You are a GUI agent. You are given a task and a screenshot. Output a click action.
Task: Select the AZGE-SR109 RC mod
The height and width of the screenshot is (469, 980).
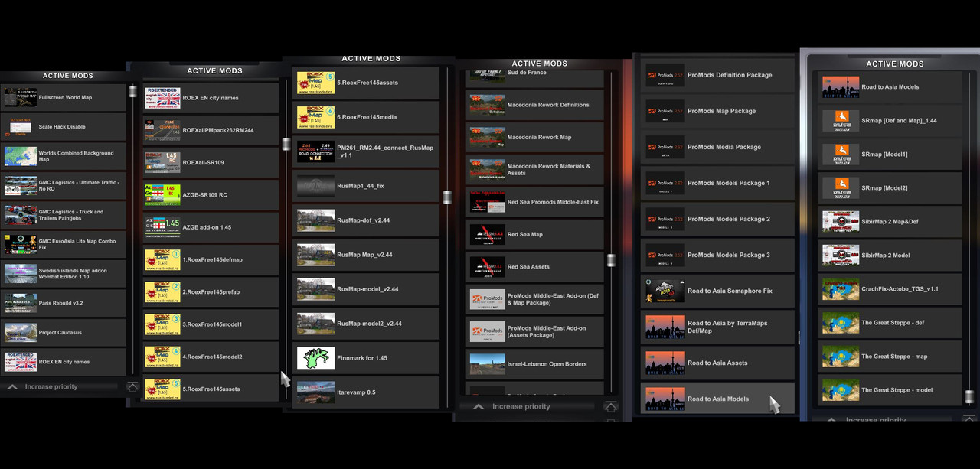(211, 194)
